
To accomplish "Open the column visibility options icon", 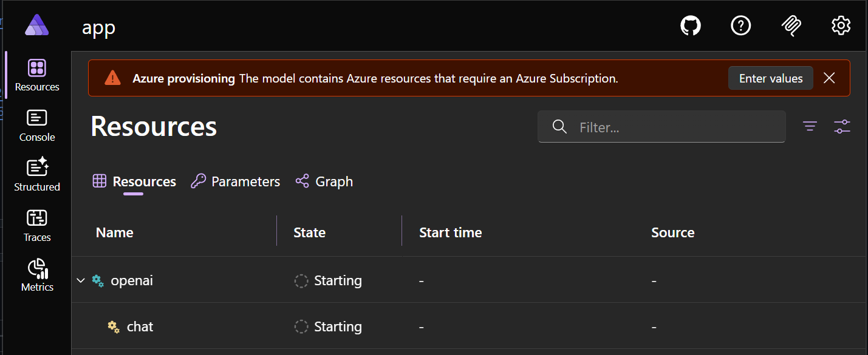I will coord(842,126).
